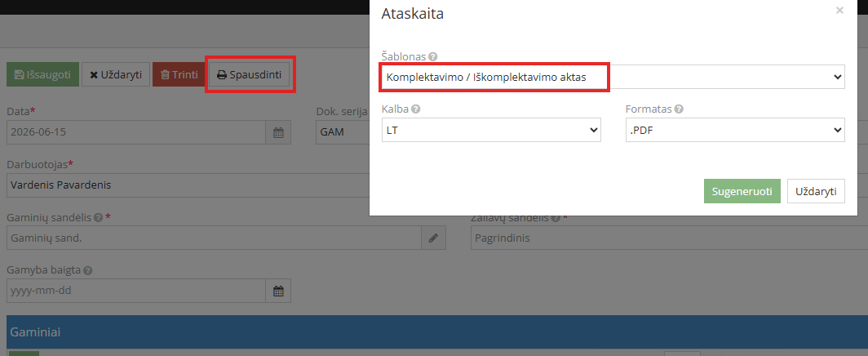868x356 pixels.
Task: Click the Gamyba baigta date input field
Action: click(136, 291)
